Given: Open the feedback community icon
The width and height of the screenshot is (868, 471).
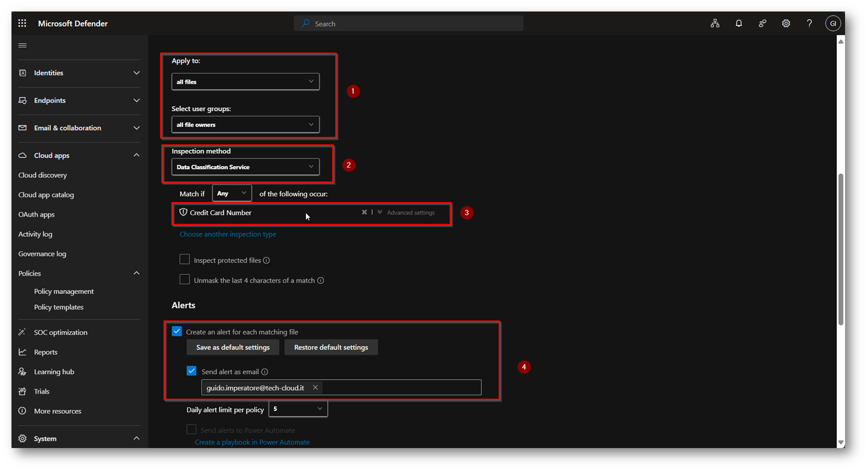Looking at the screenshot, I should (762, 23).
